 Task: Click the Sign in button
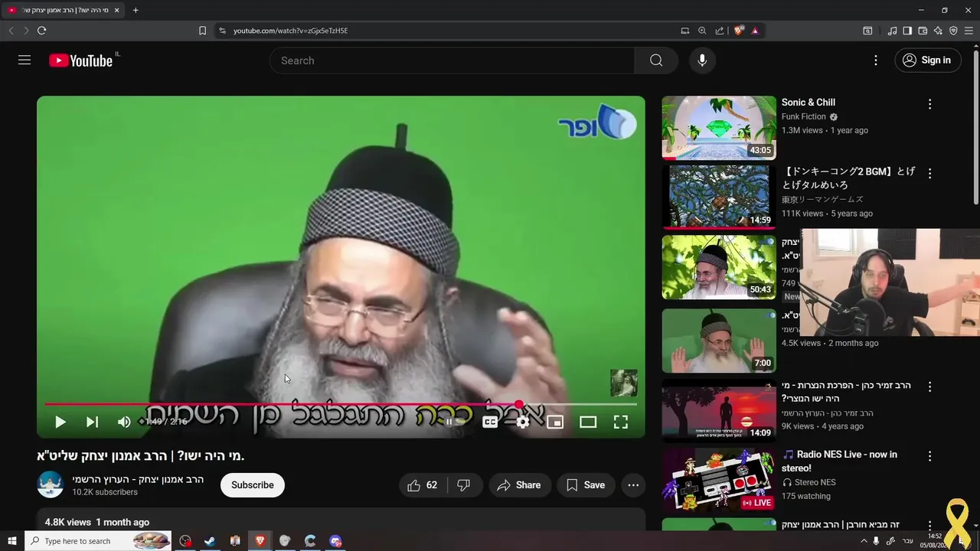928,60
